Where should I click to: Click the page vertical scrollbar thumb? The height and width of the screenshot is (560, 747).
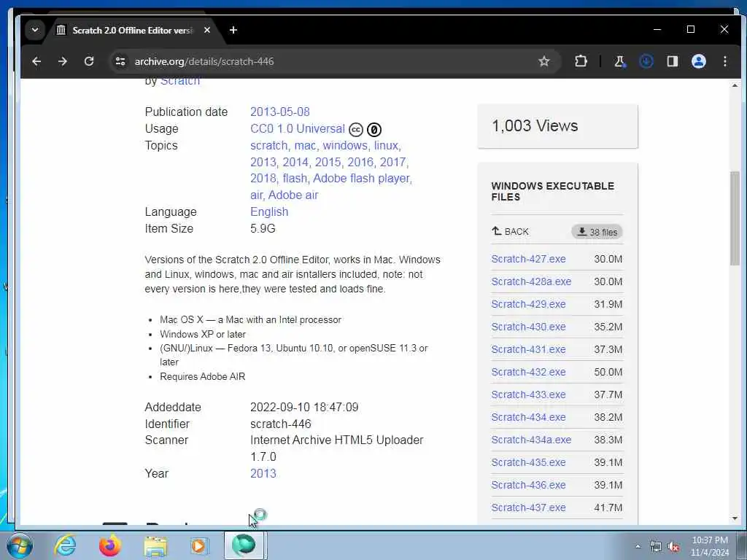tap(735, 218)
